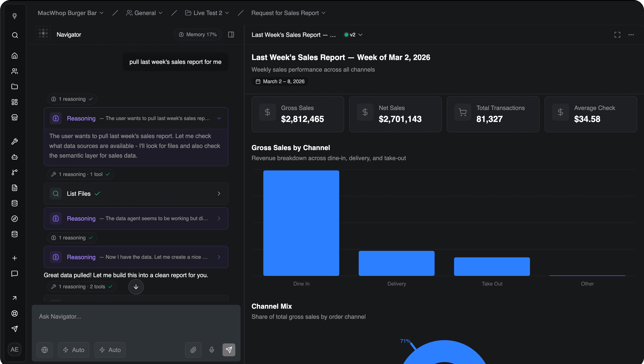Click the fullscreen expand icon on report
The width and height of the screenshot is (644, 364).
[617, 35]
